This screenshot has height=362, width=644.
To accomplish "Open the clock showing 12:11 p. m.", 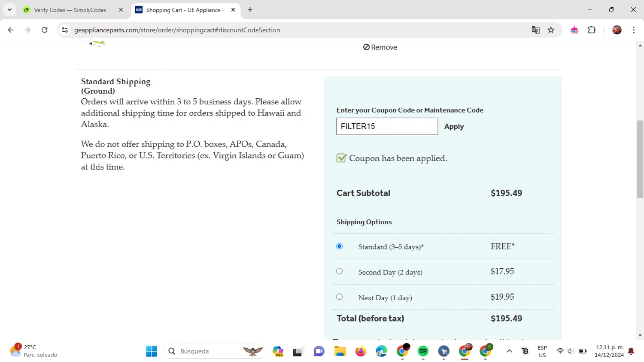I will [609, 351].
